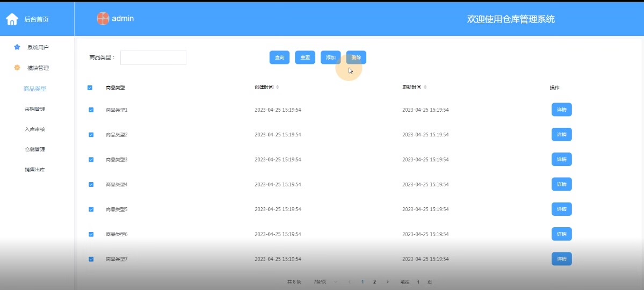
Task: Uncheck the checkbox for 商品类型1
Action: pyautogui.click(x=91, y=110)
